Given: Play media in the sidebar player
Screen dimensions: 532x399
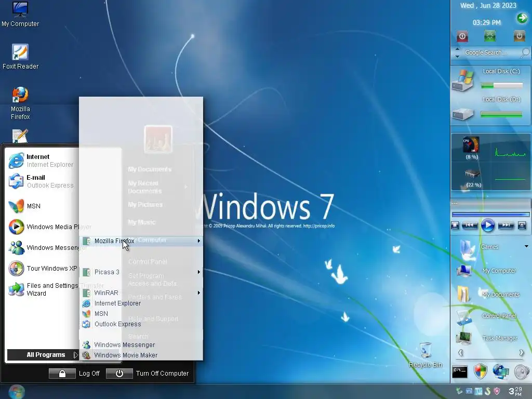Looking at the screenshot, I should (x=487, y=225).
